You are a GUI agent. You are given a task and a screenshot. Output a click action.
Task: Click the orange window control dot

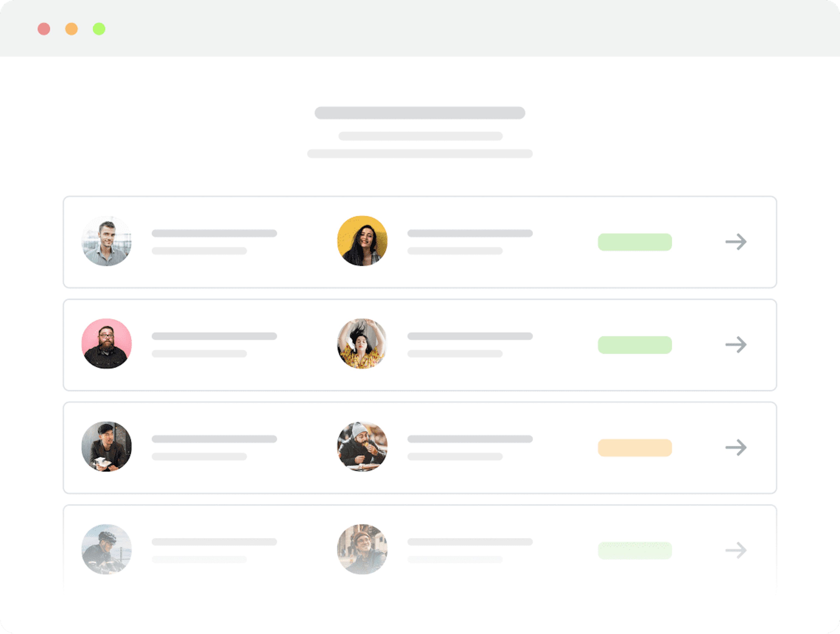(71, 29)
